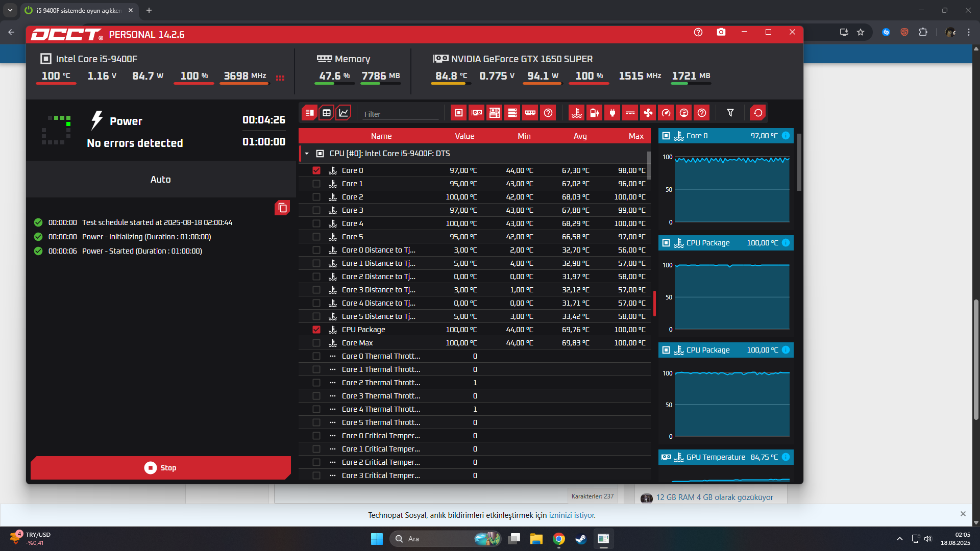This screenshot has height=551, width=980.
Task: Click the 'izninizi istiyor' notification link
Action: click(x=571, y=515)
